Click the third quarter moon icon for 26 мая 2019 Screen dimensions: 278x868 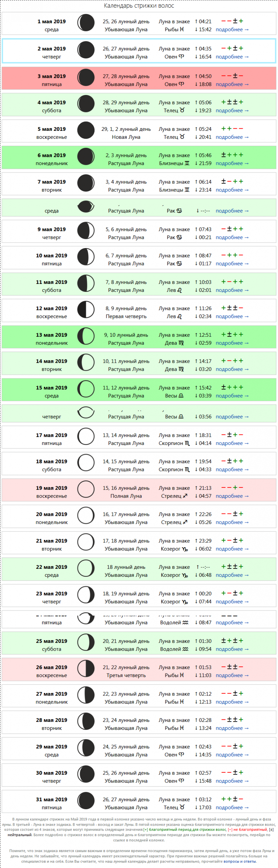[86, 669]
